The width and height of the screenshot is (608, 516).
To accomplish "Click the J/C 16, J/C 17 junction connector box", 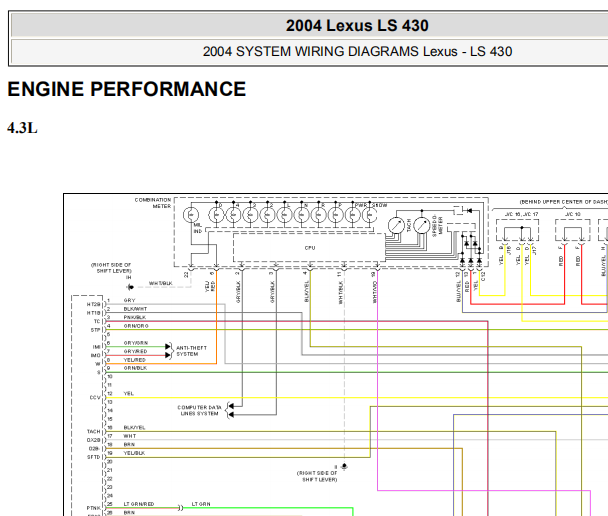I will [517, 230].
